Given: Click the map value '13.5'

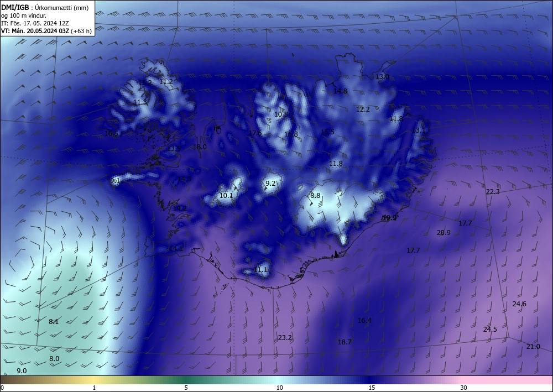Looking at the screenshot, I should (174, 148).
